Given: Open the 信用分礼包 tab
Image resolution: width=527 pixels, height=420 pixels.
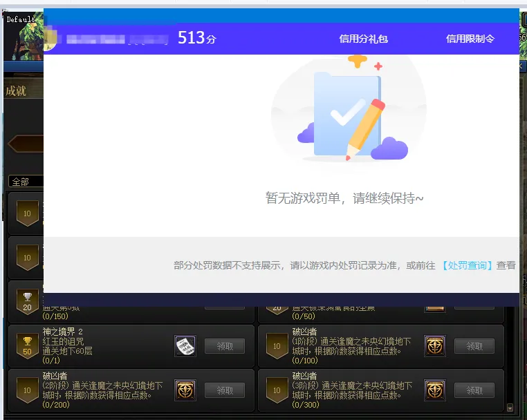Looking at the screenshot, I should tap(363, 39).
